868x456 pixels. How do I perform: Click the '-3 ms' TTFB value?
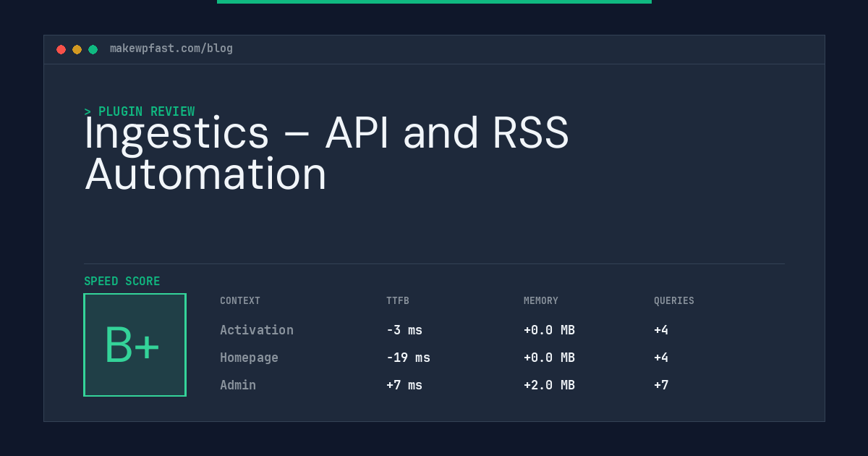click(404, 330)
